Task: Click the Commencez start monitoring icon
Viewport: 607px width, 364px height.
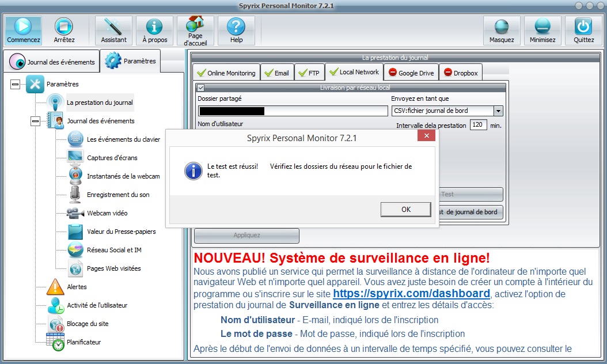Action: 23,26
